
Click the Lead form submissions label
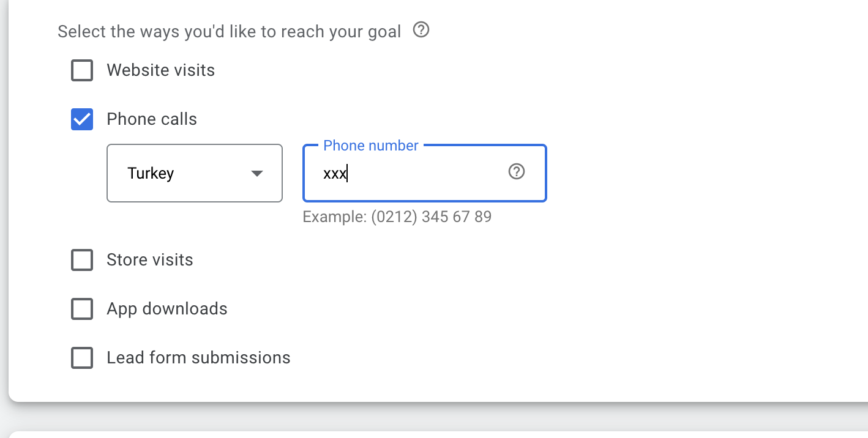click(x=198, y=358)
